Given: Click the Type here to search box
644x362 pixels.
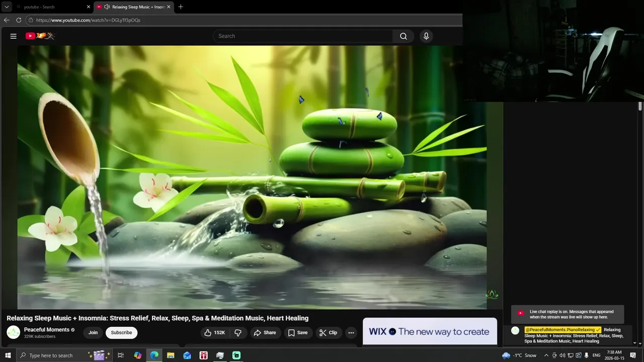Looking at the screenshot, I should (64, 355).
